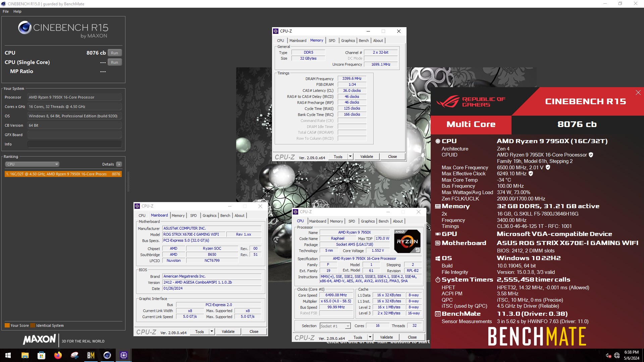Switch to About tab in CPU-Z Memory window
The height and width of the screenshot is (362, 644).
click(378, 41)
